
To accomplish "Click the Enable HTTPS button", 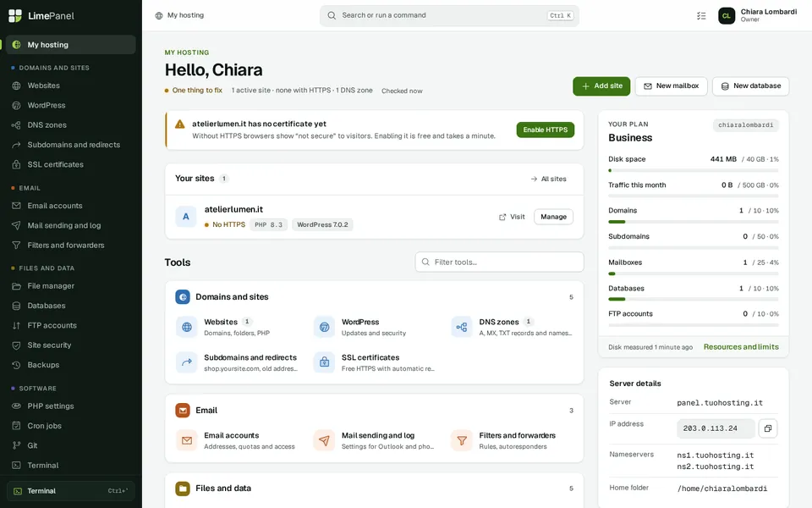I will 546,130.
